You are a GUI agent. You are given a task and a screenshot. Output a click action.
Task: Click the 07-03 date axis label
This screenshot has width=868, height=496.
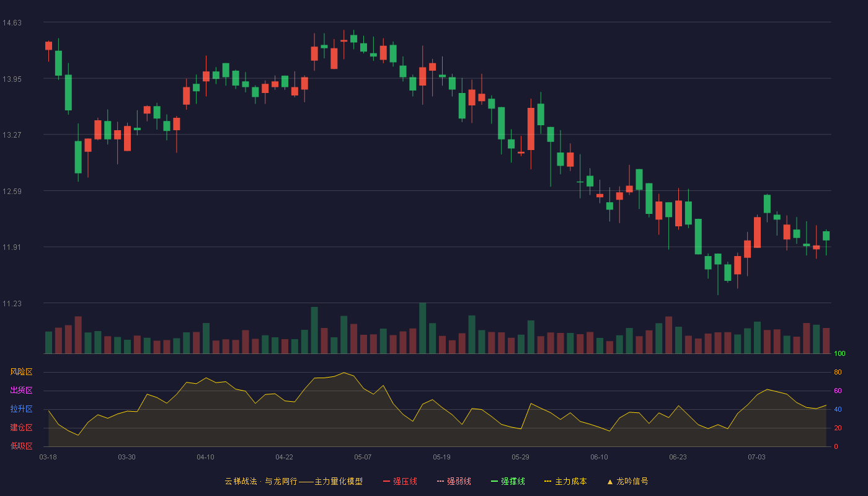pyautogui.click(x=756, y=457)
